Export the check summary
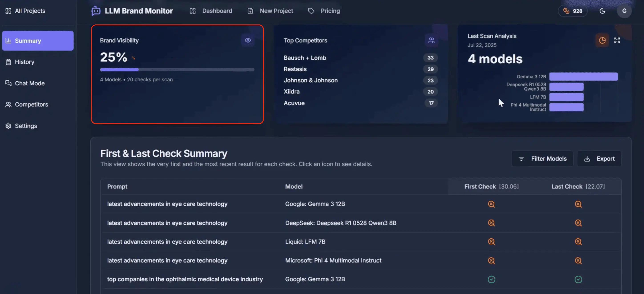 (x=599, y=159)
